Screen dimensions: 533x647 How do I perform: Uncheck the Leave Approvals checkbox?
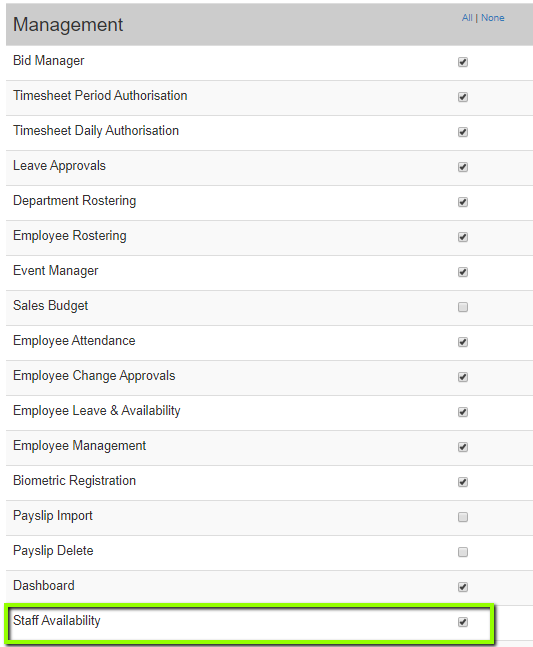(x=462, y=167)
